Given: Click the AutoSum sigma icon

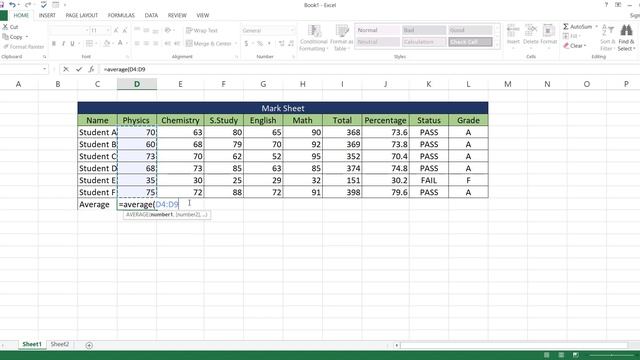Looking at the screenshot, I should (x=566, y=27).
